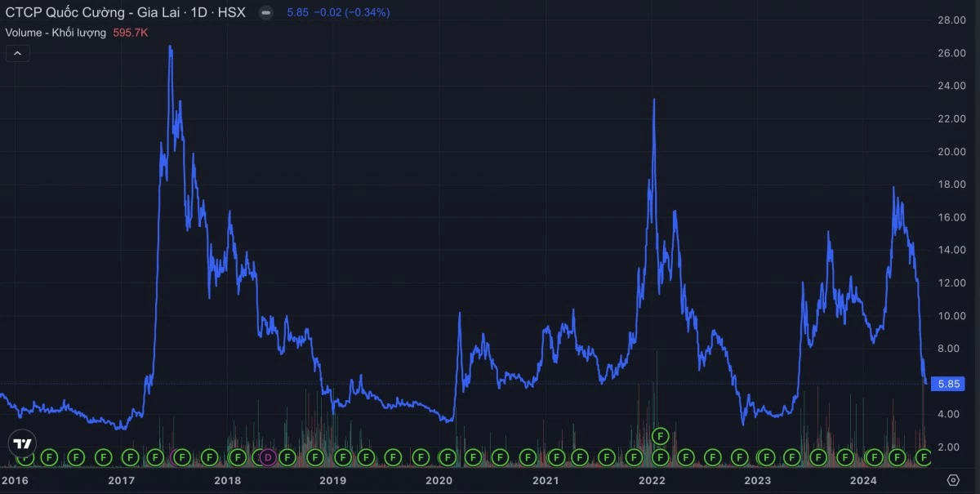The height and width of the screenshot is (494, 980).
Task: Toggle the market status pill beside HSX
Action: click(x=265, y=13)
